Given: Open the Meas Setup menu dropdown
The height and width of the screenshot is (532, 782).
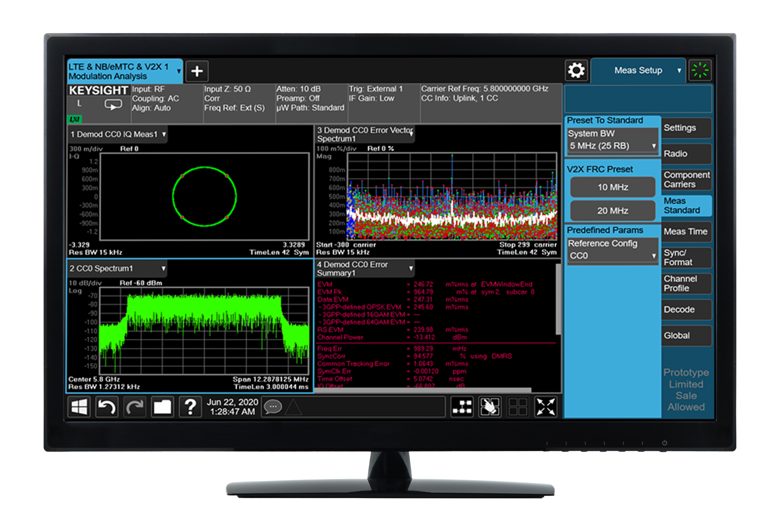Looking at the screenshot, I should coord(639,71).
